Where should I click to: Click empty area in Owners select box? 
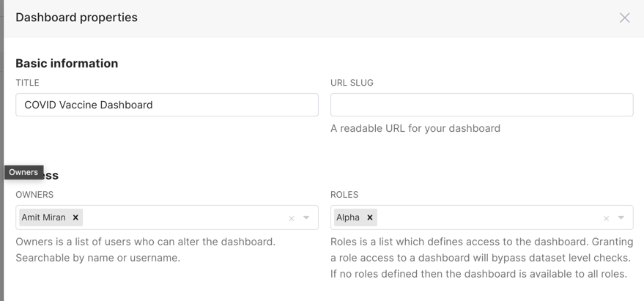coord(183,218)
